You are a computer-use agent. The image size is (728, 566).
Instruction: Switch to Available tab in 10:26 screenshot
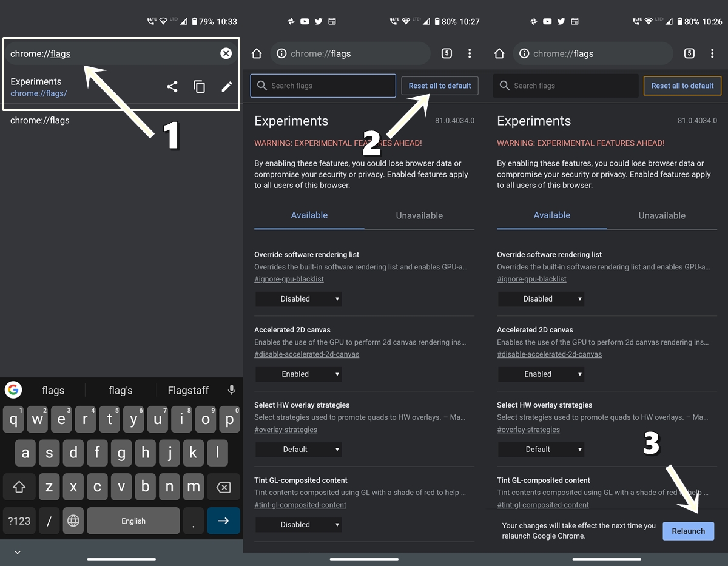coord(552,215)
